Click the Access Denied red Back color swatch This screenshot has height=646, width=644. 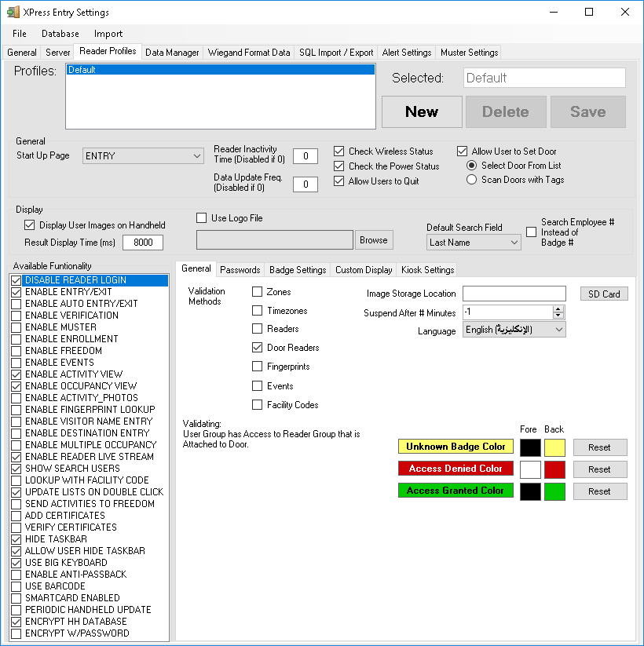(554, 469)
